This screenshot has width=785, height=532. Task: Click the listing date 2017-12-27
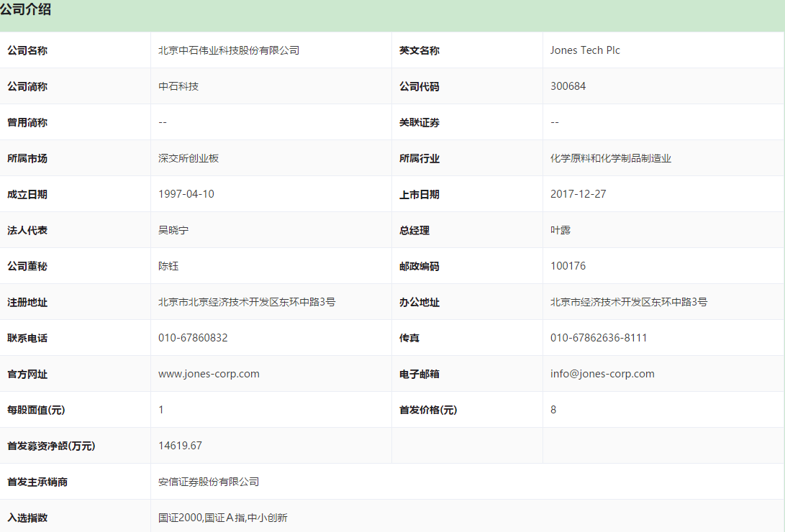pos(578,194)
